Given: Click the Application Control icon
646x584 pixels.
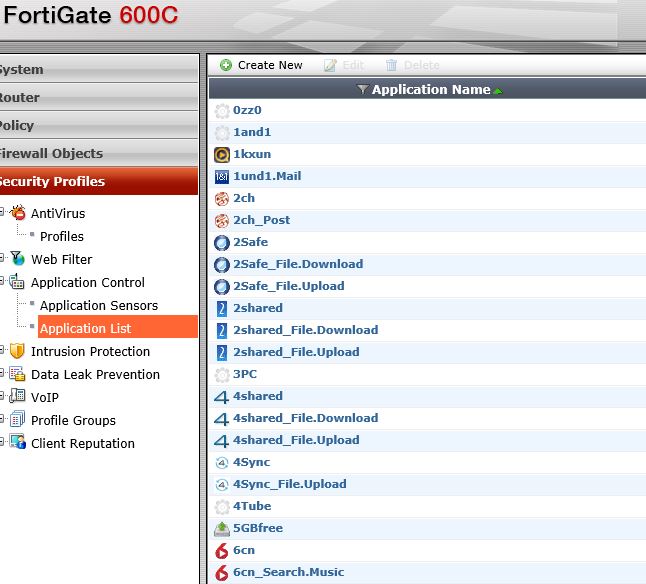Looking at the screenshot, I should click(17, 282).
